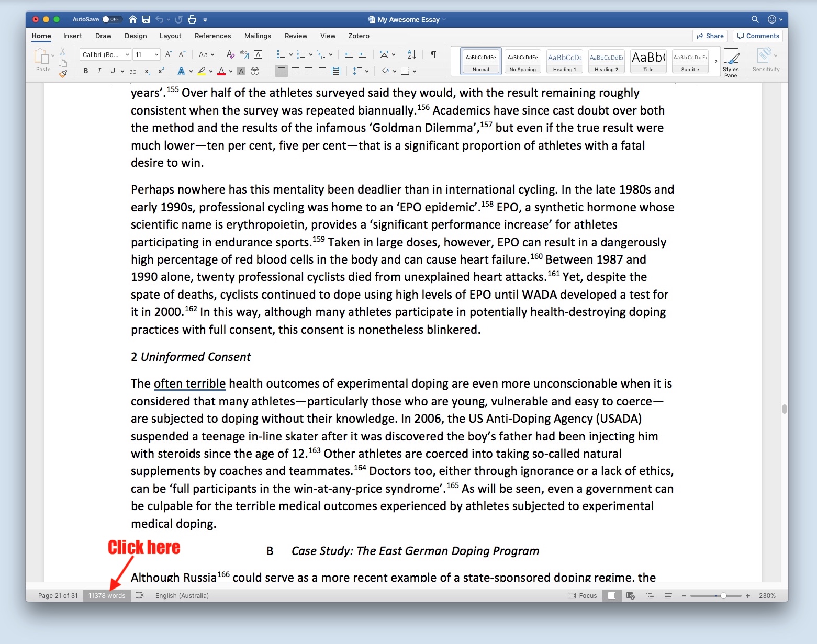The image size is (817, 644).
Task: Open the line spacing dropdown
Action: tap(366, 71)
